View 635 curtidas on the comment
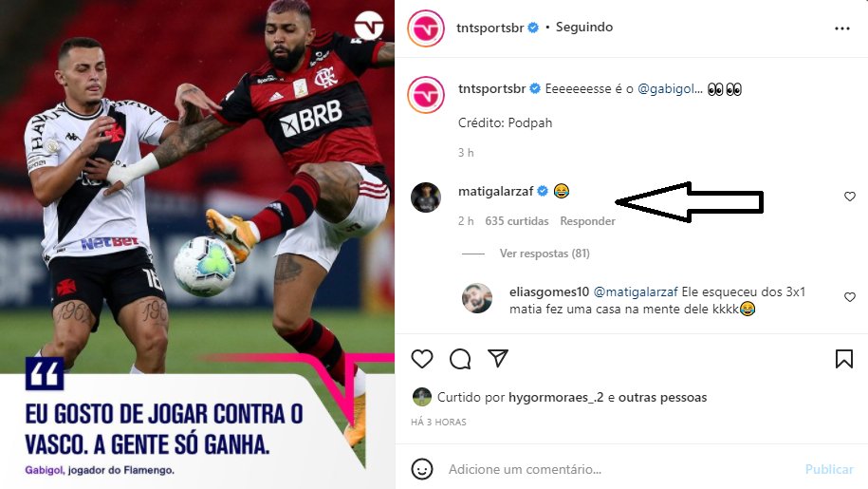Image resolution: width=868 pixels, height=489 pixels. point(516,221)
